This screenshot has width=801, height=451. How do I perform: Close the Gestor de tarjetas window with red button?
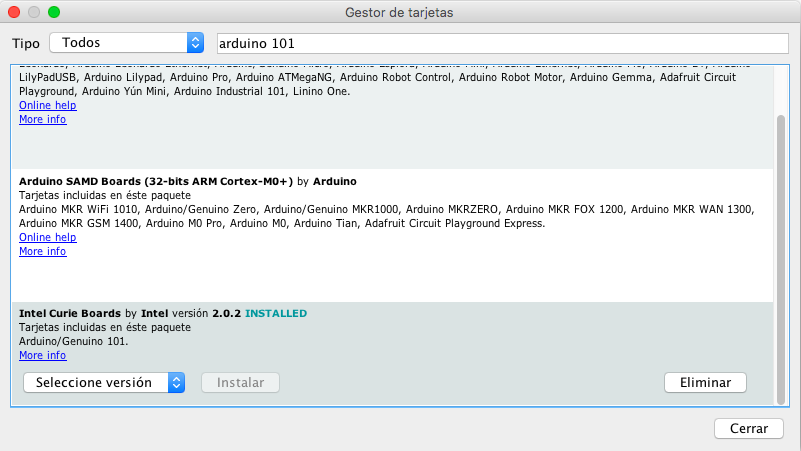14,12
